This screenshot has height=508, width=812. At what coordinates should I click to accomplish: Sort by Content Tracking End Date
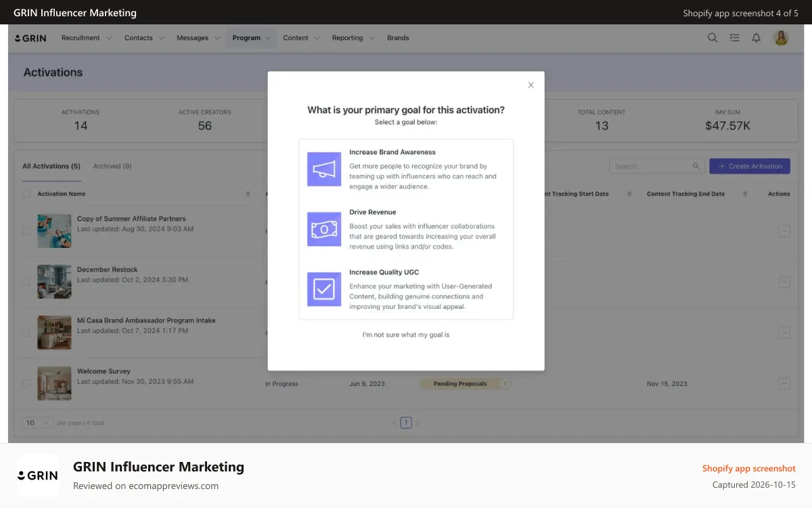[x=745, y=194]
